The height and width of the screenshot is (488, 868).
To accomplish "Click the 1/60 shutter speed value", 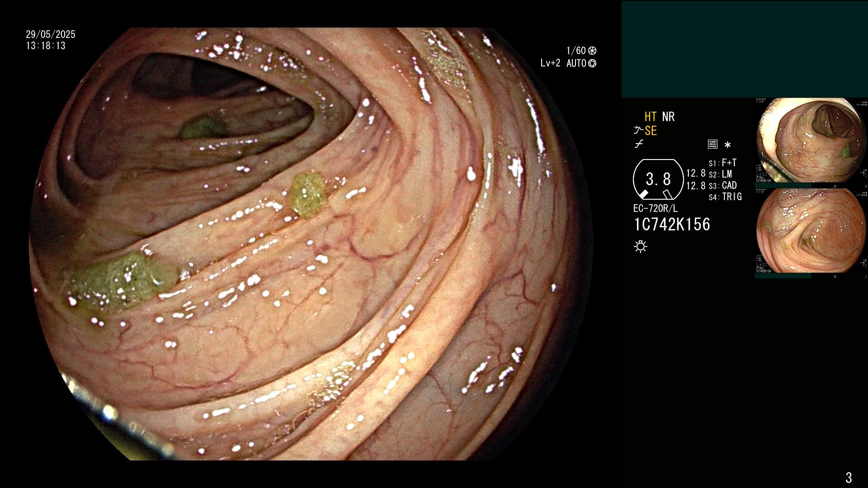I will (576, 51).
